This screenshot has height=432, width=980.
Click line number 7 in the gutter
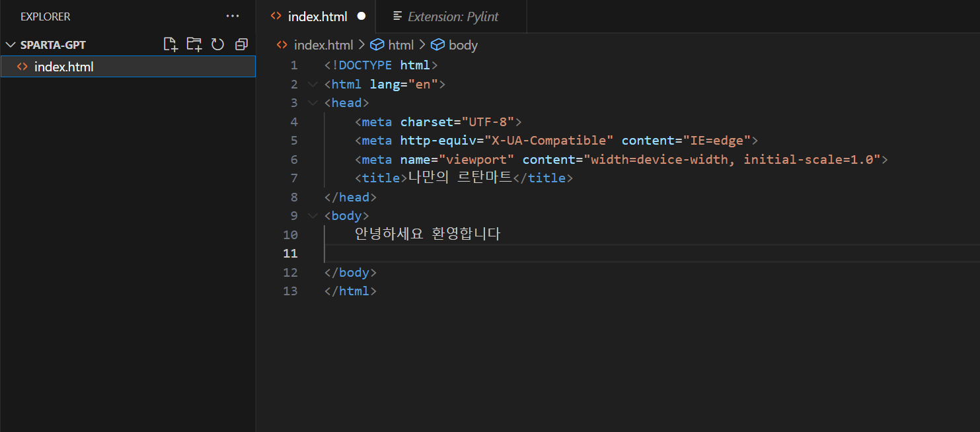(x=294, y=178)
